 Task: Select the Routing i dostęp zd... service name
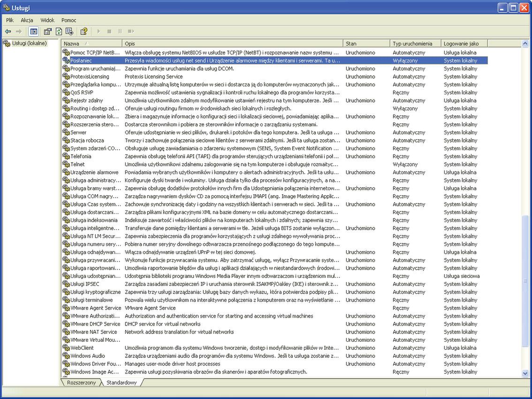tap(95, 108)
